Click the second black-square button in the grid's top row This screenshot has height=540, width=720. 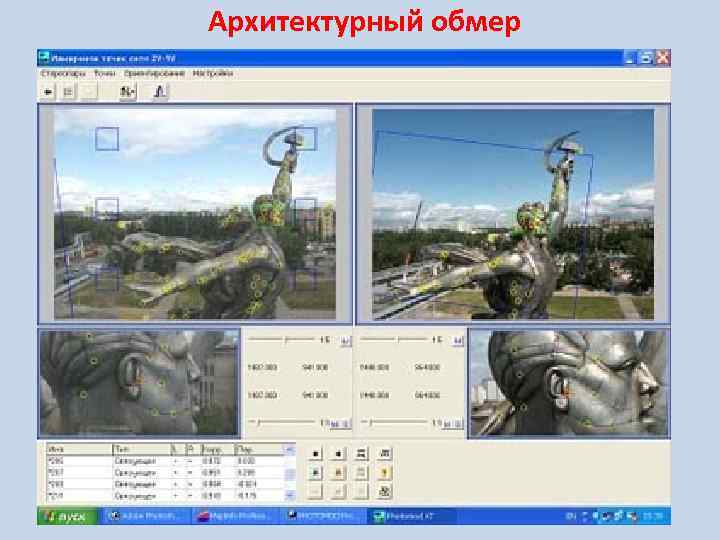[x=338, y=454]
